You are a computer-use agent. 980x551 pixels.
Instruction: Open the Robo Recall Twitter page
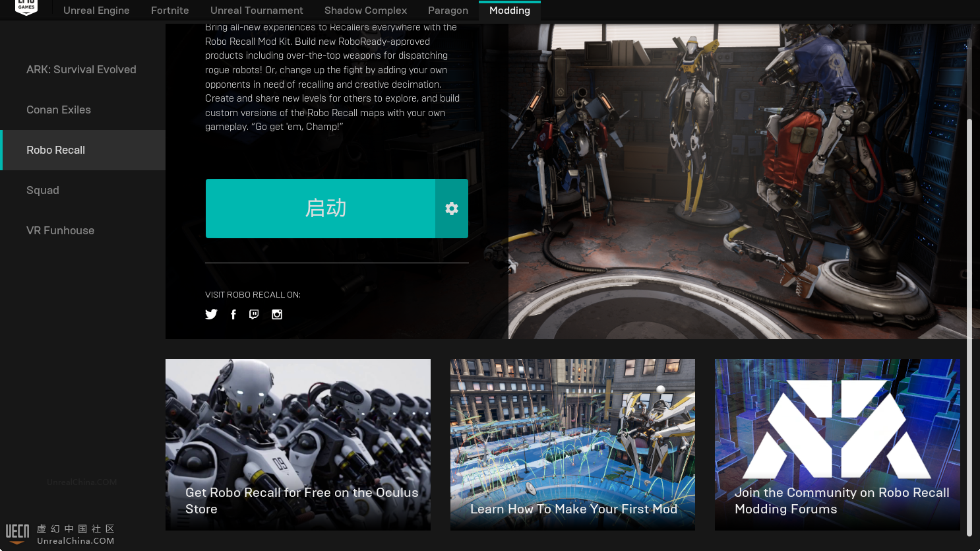pyautogui.click(x=211, y=314)
